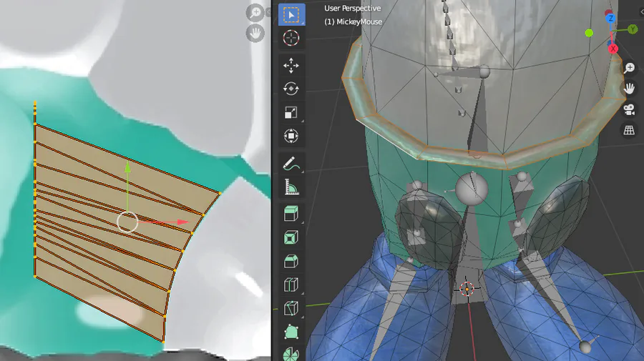Activate the Loop Cut tool
This screenshot has height=361, width=644.
point(291,285)
